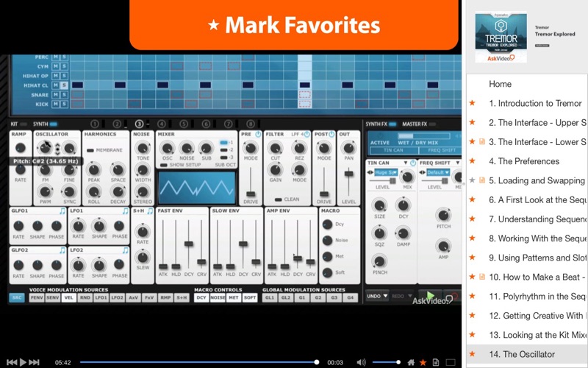Click the note icon beside lesson 3

point(482,141)
